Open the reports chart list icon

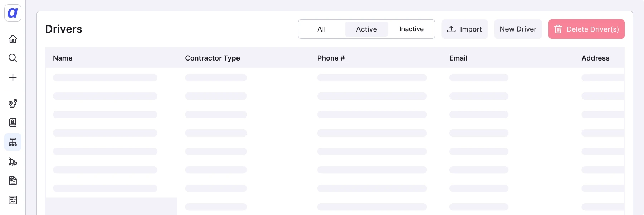[13, 200]
